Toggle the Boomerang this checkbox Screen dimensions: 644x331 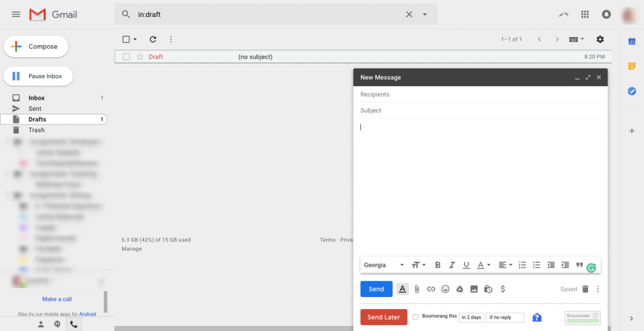[415, 317]
